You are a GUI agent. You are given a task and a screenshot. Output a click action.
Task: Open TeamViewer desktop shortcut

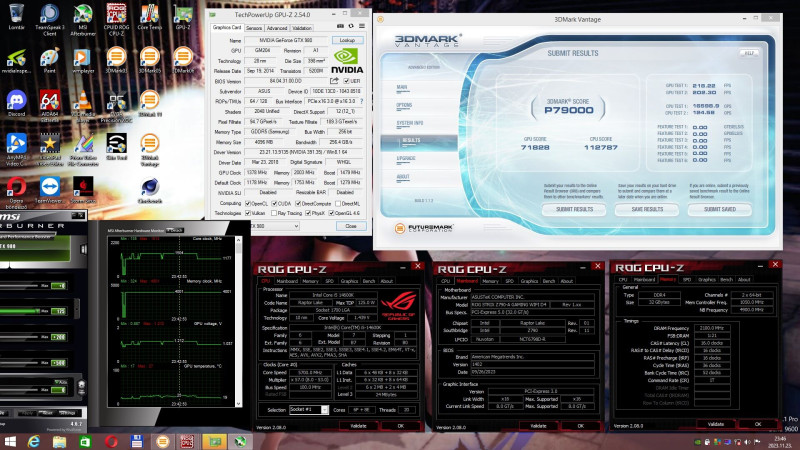tap(49, 190)
